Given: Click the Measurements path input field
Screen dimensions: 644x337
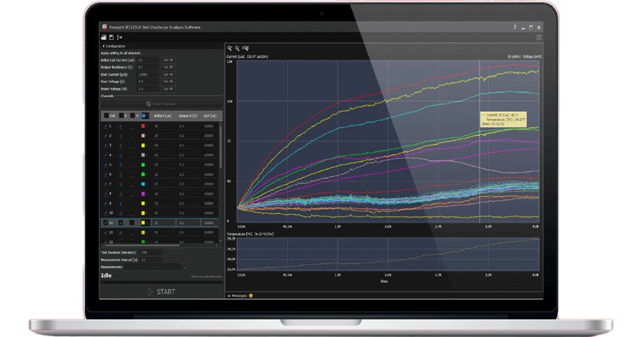Looking at the screenshot, I should [152, 267].
